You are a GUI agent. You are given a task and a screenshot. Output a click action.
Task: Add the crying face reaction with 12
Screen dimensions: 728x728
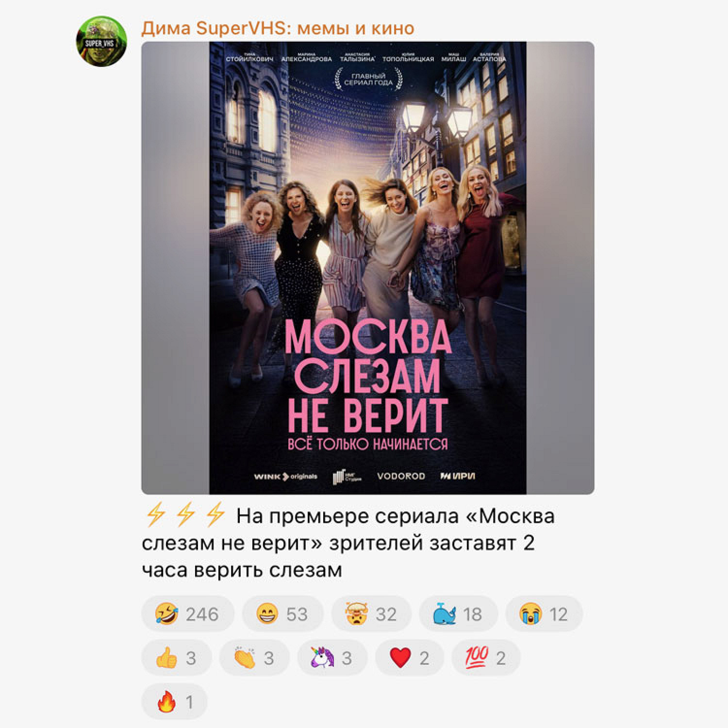click(544, 614)
